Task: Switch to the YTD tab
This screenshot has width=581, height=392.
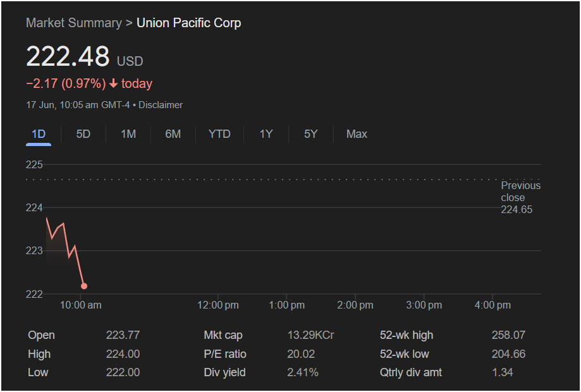Action: click(219, 134)
